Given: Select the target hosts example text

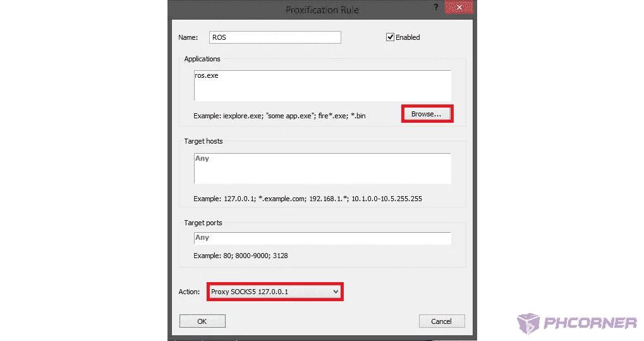Looking at the screenshot, I should tap(308, 199).
